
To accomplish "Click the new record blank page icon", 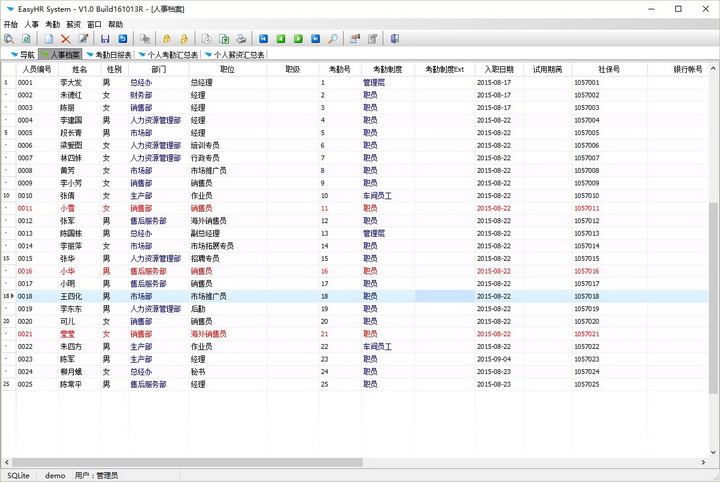I will coord(48,39).
